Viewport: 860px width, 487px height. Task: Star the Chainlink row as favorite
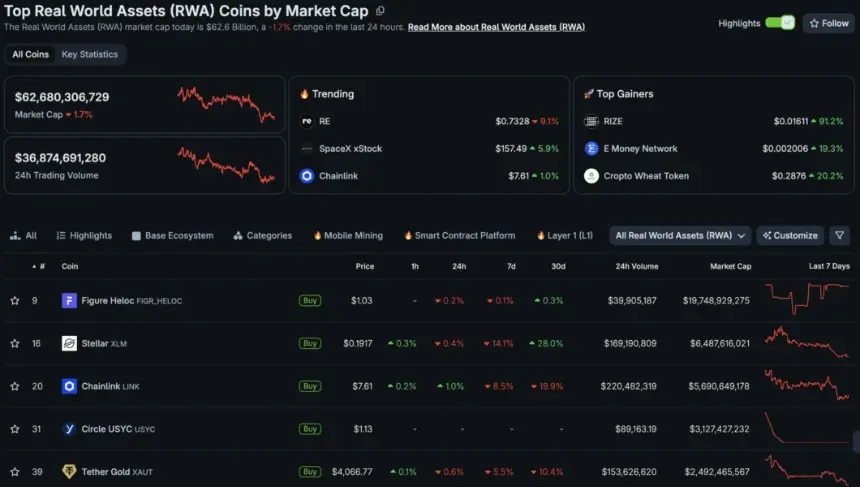(15, 386)
